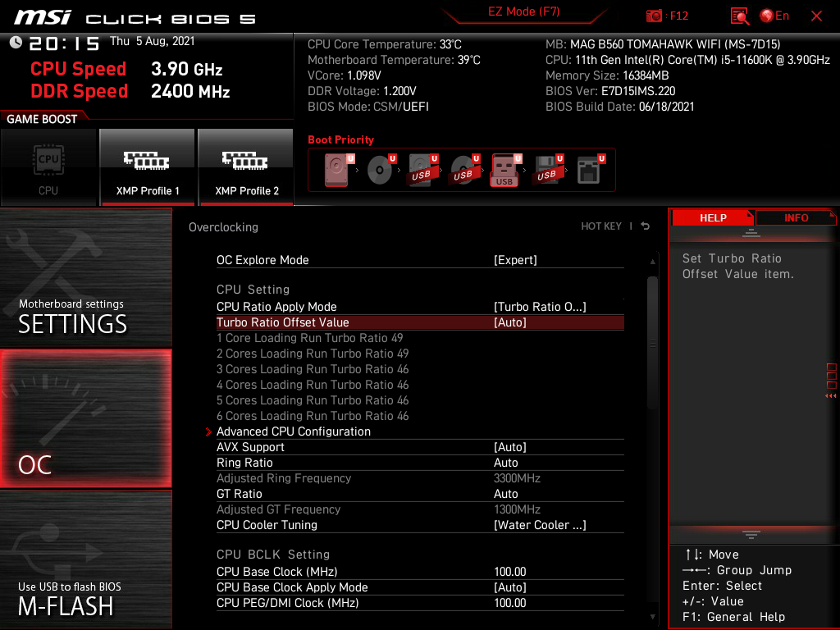840x630 pixels.
Task: Click the scroll up arrow of settings list
Action: tap(652, 262)
